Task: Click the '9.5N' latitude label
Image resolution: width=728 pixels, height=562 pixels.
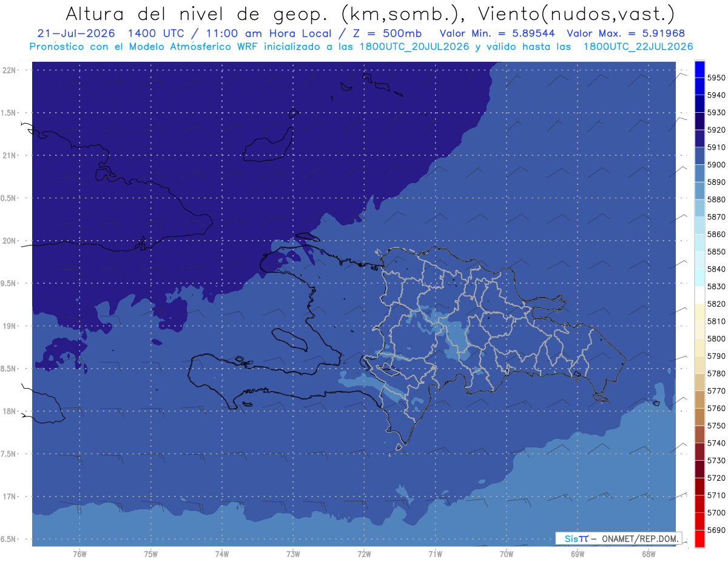Action: pos(9,283)
